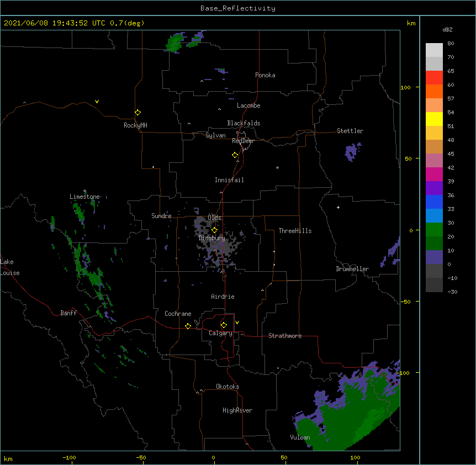This screenshot has width=476, height=465.
Task: Pick the red swatch between 65 and 60 dBZ
Action: [x=434, y=78]
